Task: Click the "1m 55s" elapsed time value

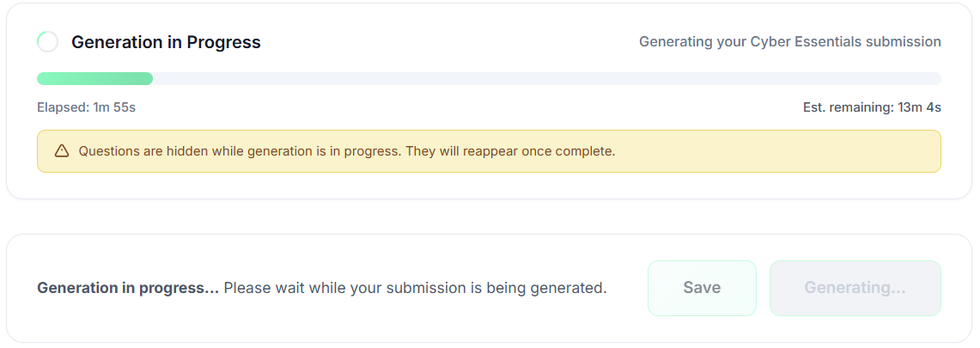Action: (x=114, y=107)
